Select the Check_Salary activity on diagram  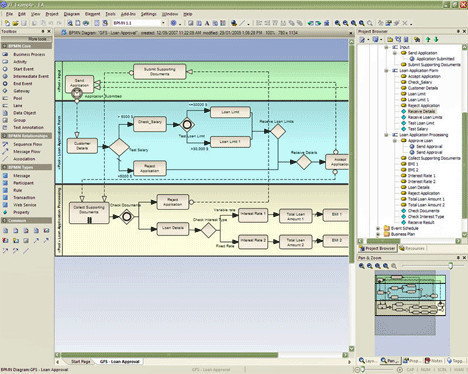[150, 123]
